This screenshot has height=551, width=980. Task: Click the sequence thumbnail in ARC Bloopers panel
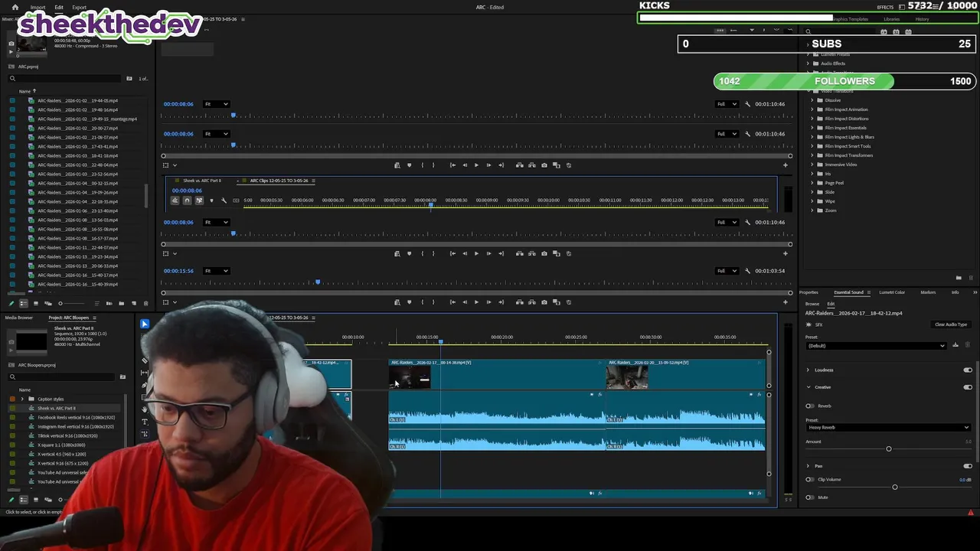coord(31,341)
